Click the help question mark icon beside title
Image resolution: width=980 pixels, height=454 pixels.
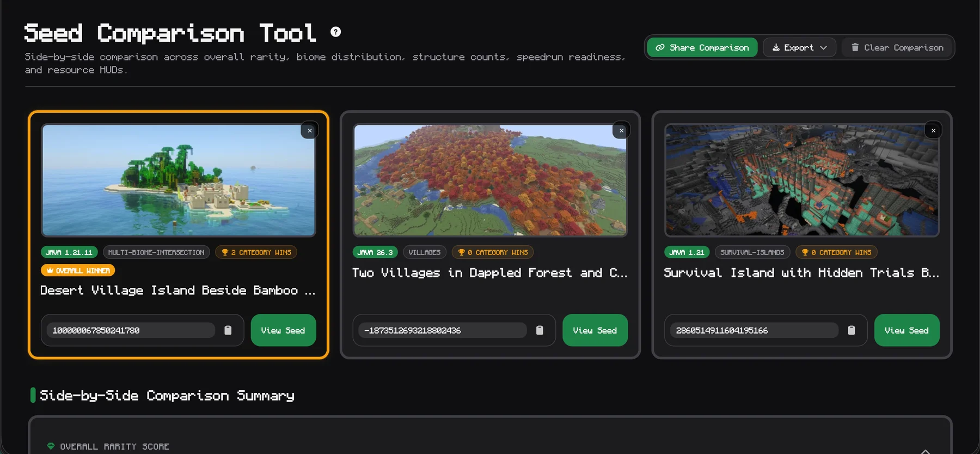(x=336, y=32)
